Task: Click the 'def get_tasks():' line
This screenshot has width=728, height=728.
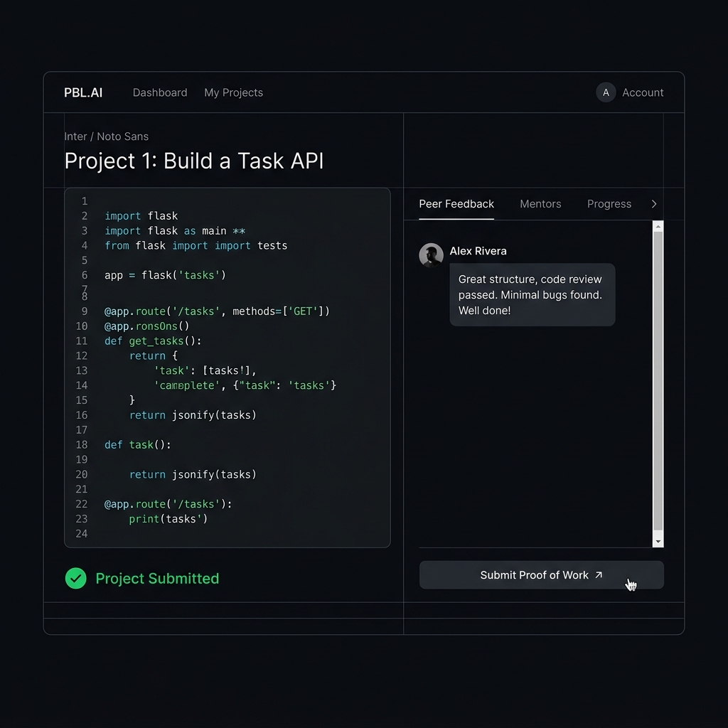Action: pyautogui.click(x=153, y=341)
